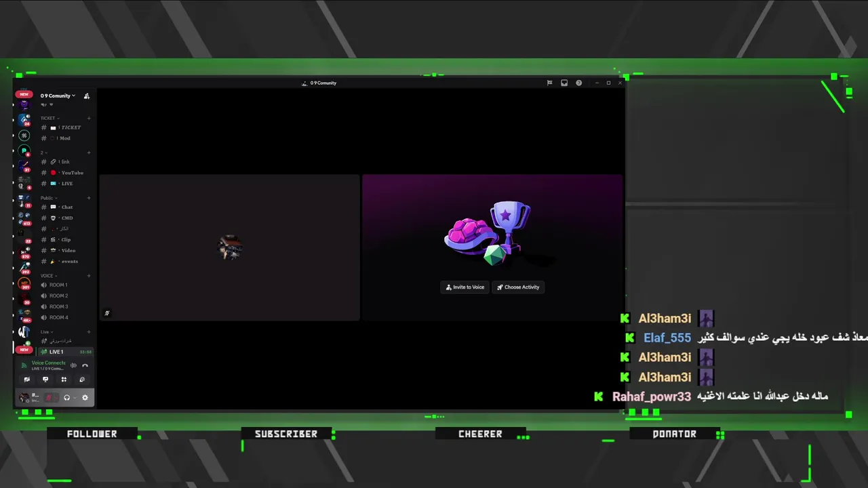This screenshot has width=868, height=488.
Task: Open soundboard icon in voice panel
Action: point(82,380)
